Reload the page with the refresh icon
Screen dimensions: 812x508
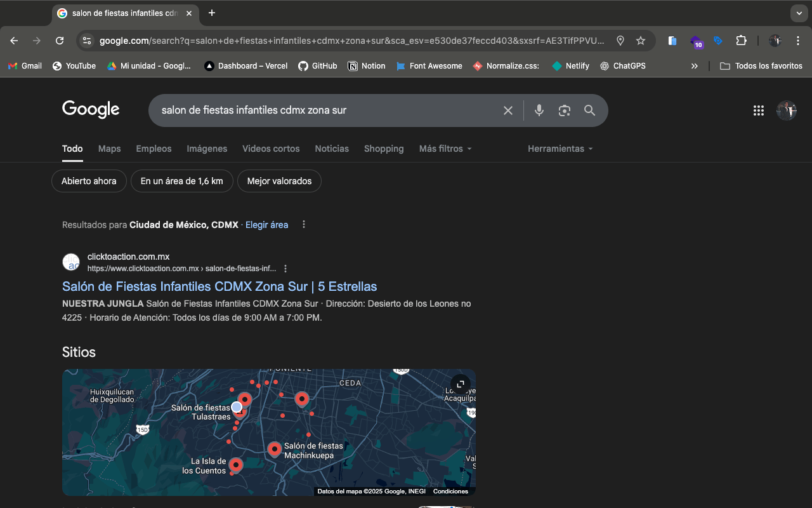(x=60, y=41)
